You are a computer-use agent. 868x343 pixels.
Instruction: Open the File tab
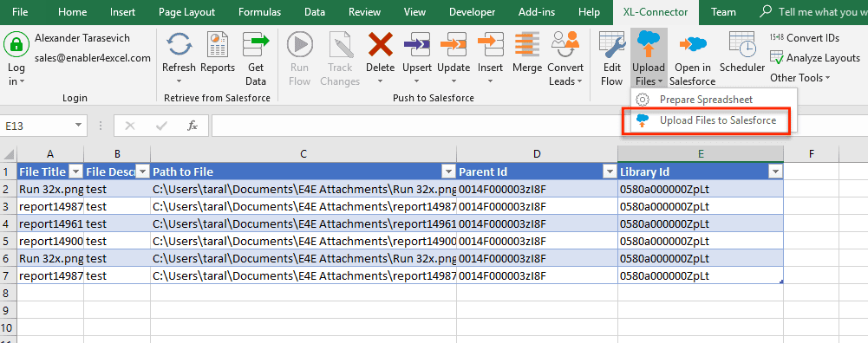[21, 11]
